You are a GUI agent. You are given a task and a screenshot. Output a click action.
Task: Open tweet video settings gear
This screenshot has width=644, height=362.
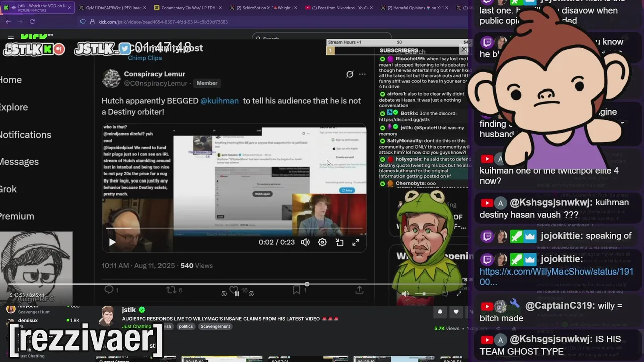pos(323,242)
